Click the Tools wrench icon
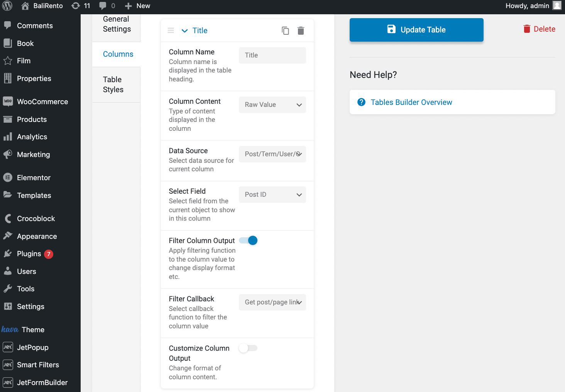The height and width of the screenshot is (392, 565). point(7,289)
